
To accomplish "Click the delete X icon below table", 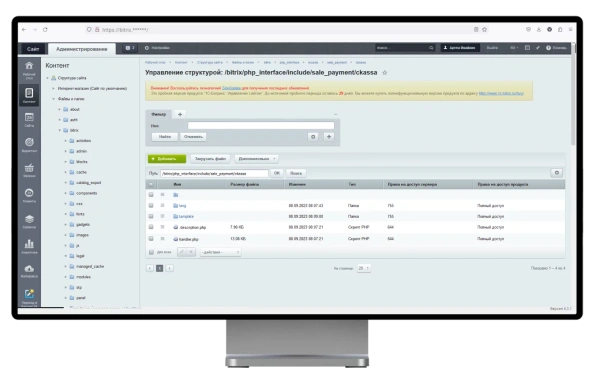I will tap(191, 252).
